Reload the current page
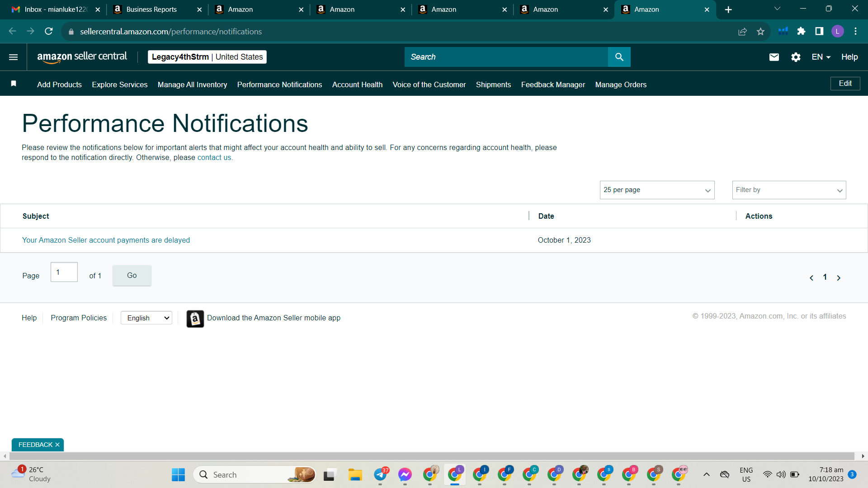The image size is (868, 488). 49,31
